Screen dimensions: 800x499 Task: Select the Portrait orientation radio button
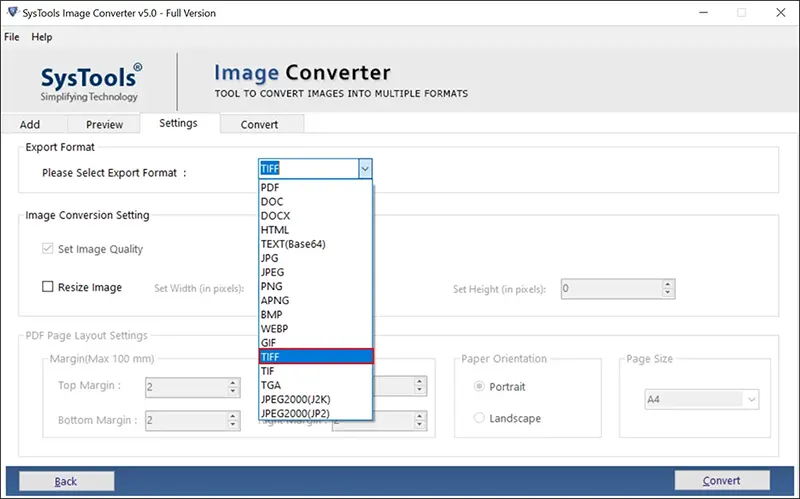[x=479, y=386]
